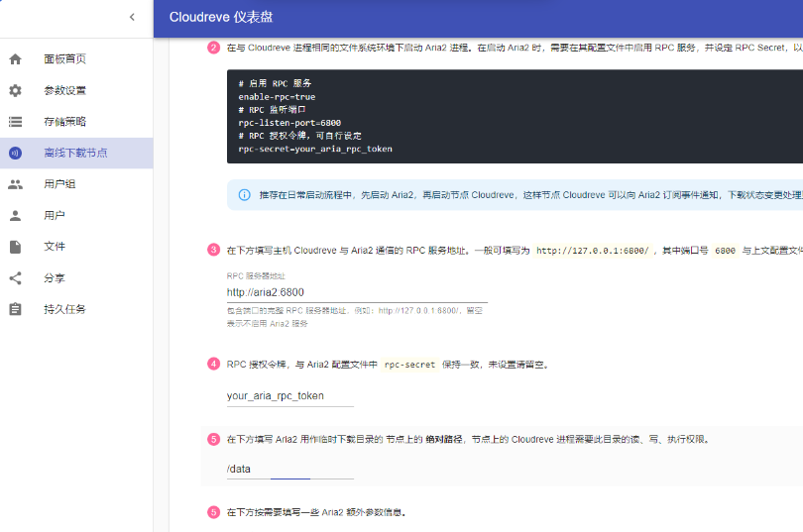Click the single person icon for 用户

[15, 216]
